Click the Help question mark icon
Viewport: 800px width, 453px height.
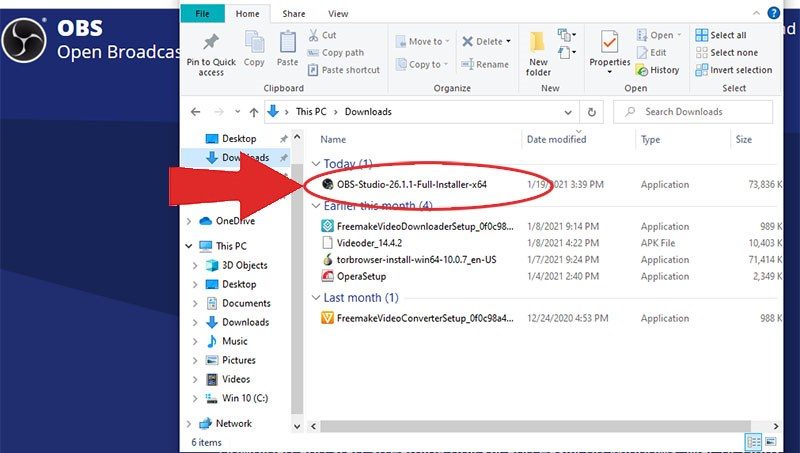pos(773,13)
